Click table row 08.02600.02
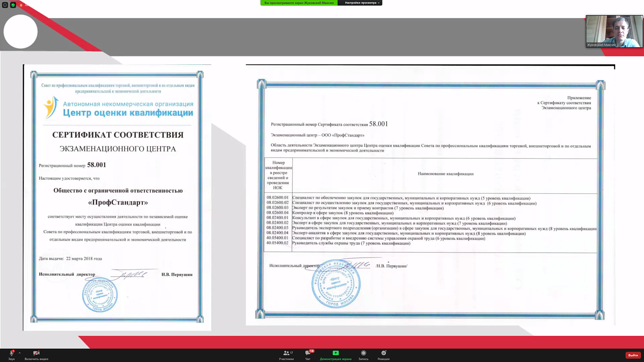644x362 pixels. 431,203
